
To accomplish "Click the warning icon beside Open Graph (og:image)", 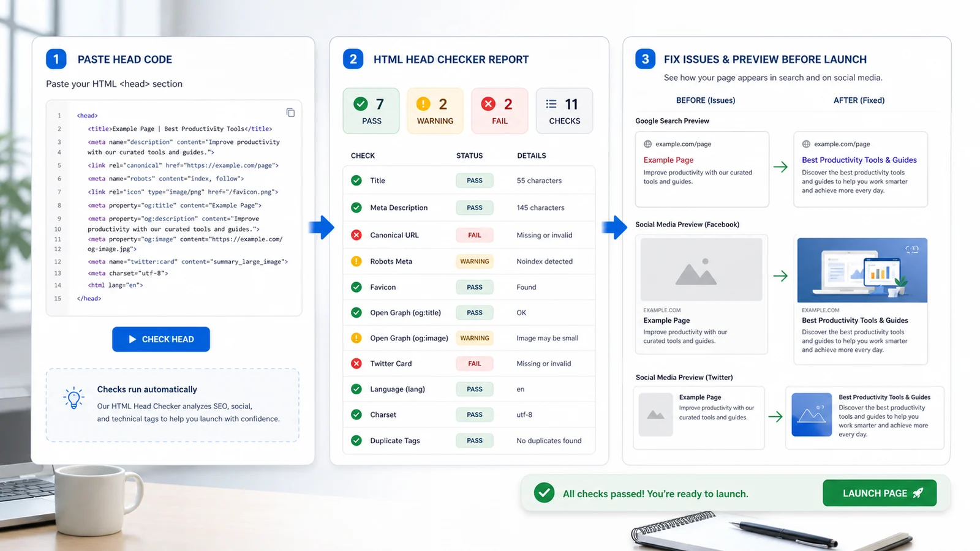I will tap(356, 338).
